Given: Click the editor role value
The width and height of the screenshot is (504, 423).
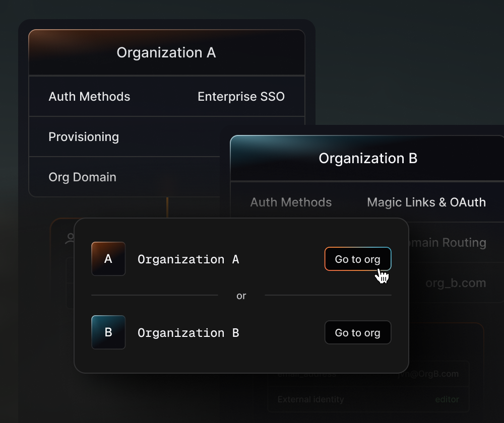Looking at the screenshot, I should tap(447, 399).
